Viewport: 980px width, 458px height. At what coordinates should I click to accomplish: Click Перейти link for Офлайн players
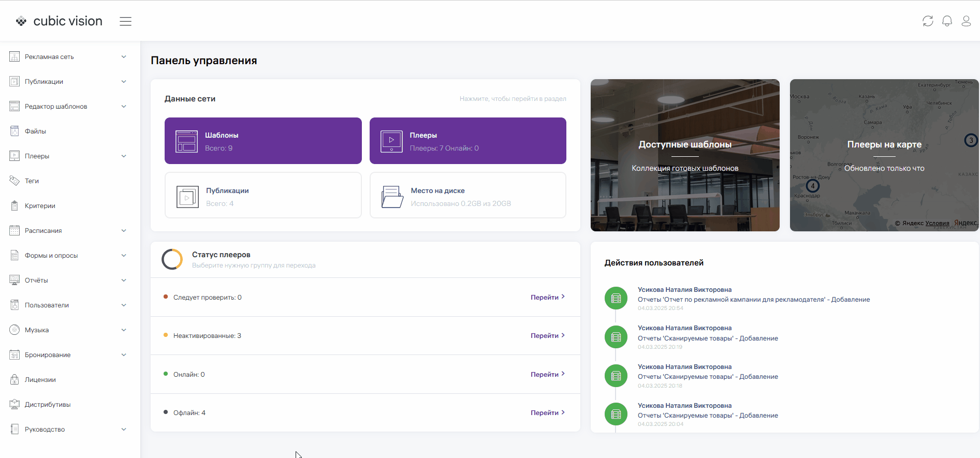click(x=547, y=413)
